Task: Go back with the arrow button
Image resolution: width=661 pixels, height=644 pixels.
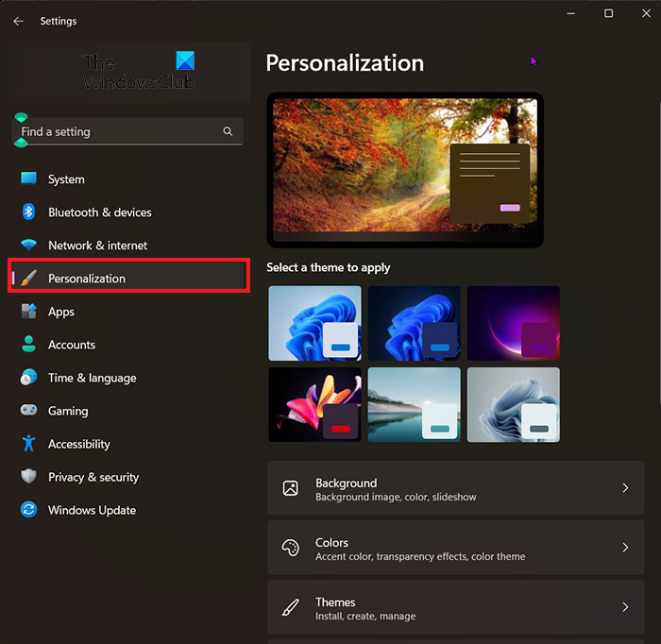Action: (x=18, y=21)
